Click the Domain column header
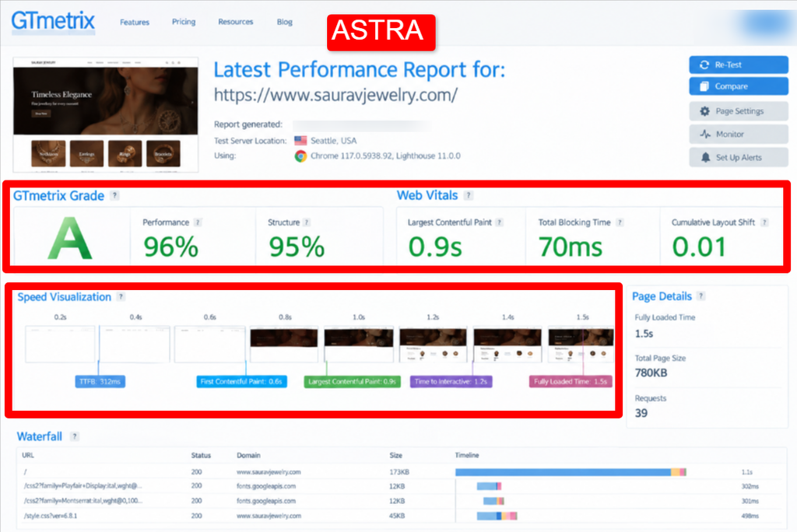The width and height of the screenshot is (797, 532). (248, 455)
